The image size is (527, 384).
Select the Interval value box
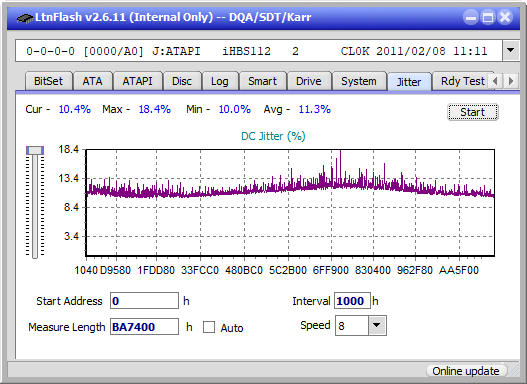(352, 300)
